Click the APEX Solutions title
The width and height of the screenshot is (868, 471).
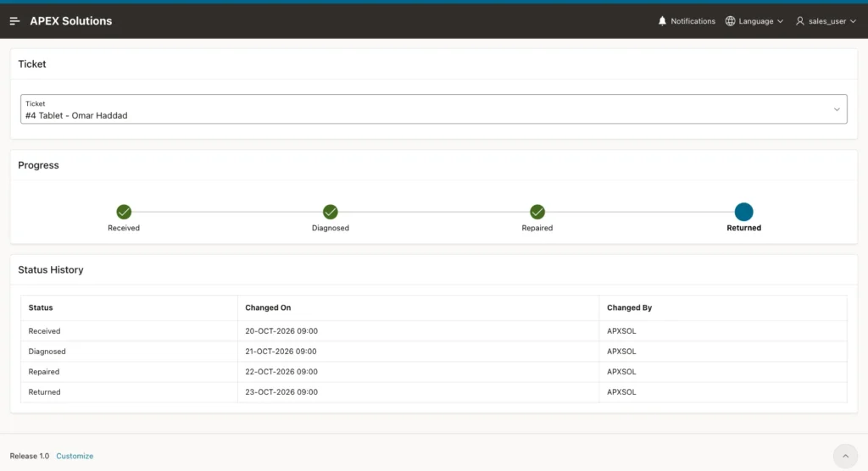pyautogui.click(x=71, y=21)
